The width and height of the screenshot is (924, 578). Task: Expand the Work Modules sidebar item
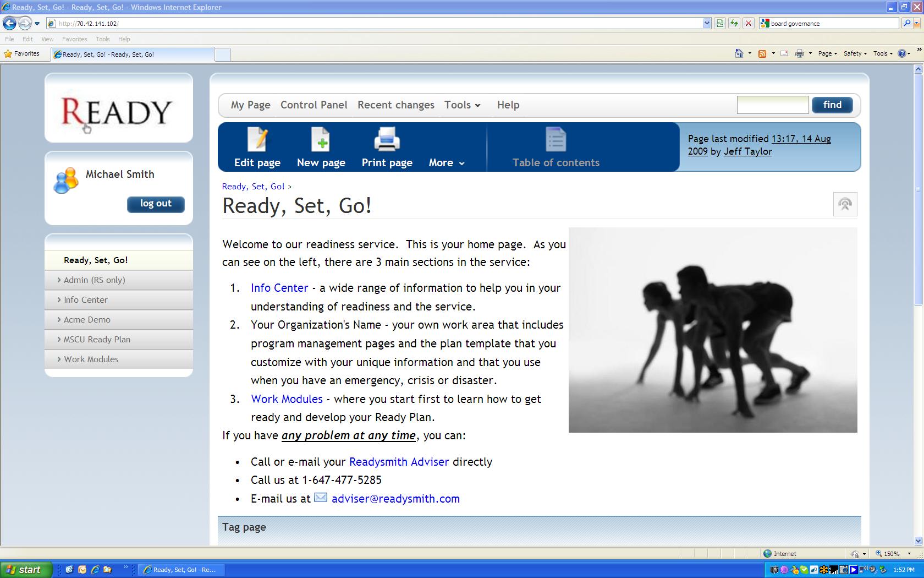click(x=91, y=359)
